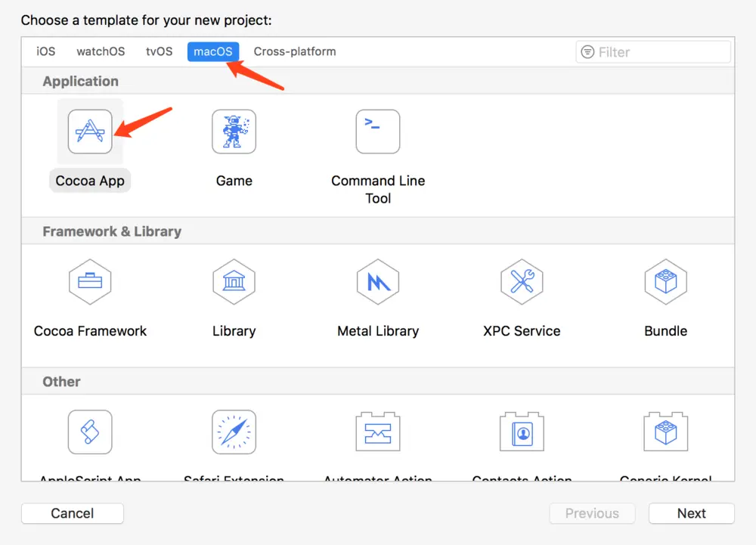
Task: Select the Library template icon
Action: (x=234, y=282)
